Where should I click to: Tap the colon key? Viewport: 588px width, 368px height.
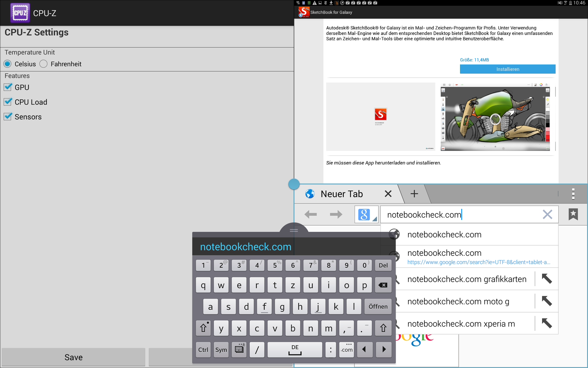point(330,350)
